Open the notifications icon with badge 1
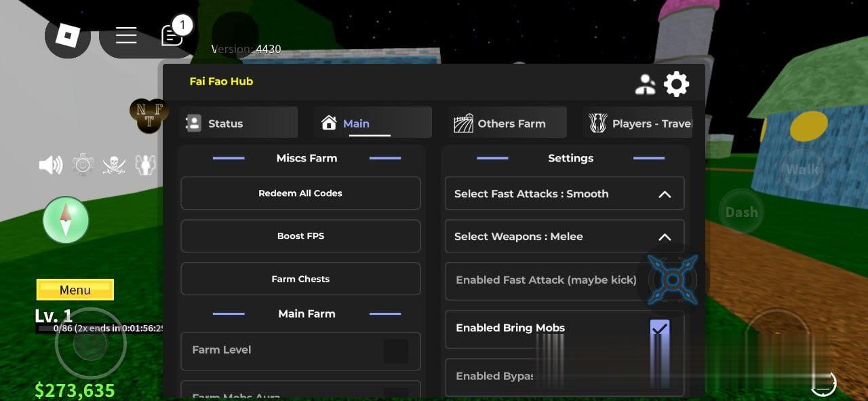This screenshot has height=401, width=868. [x=172, y=36]
